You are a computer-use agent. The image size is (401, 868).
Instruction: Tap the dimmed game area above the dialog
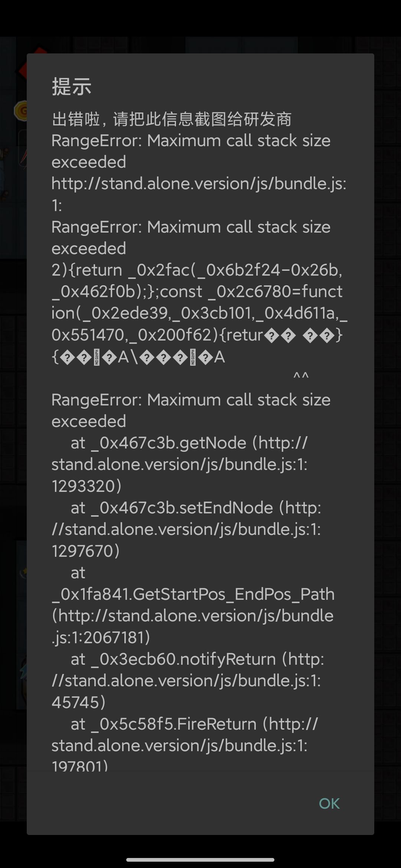point(200,45)
